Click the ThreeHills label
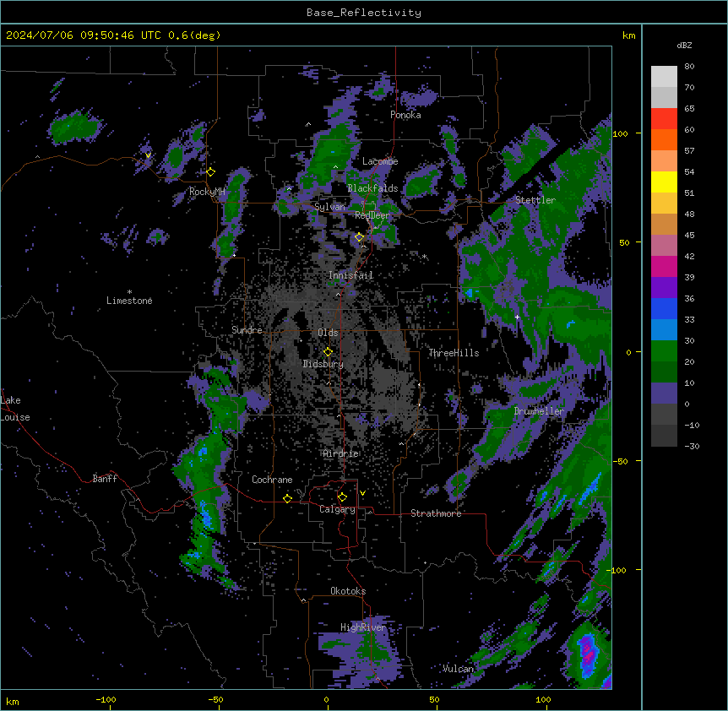Viewport: 728px width, 711px height. 454,353
